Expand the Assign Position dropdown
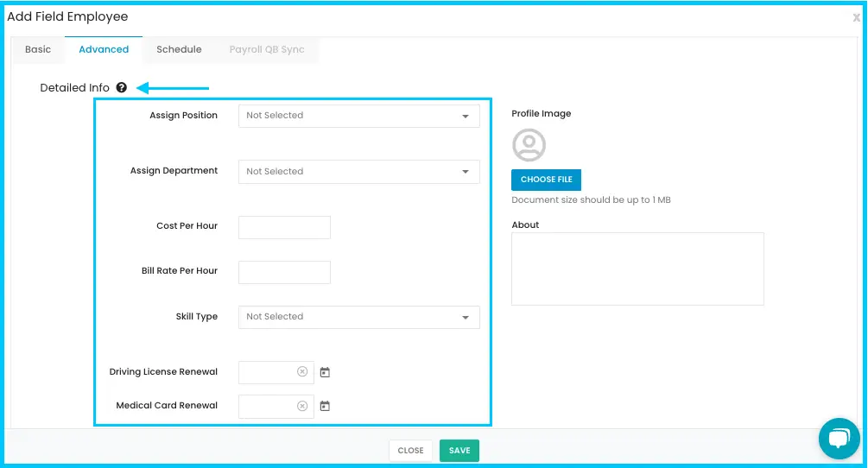This screenshot has height=468, width=868. click(x=359, y=117)
